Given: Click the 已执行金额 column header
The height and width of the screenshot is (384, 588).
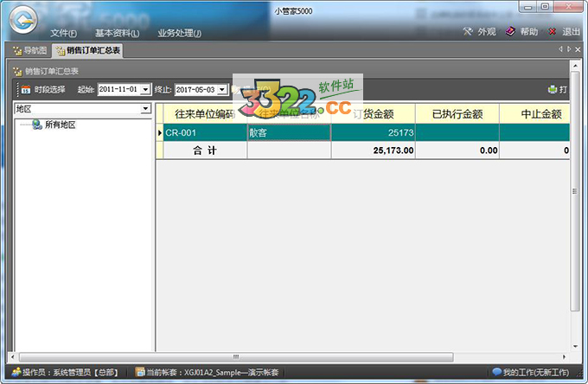Looking at the screenshot, I should coord(455,113).
